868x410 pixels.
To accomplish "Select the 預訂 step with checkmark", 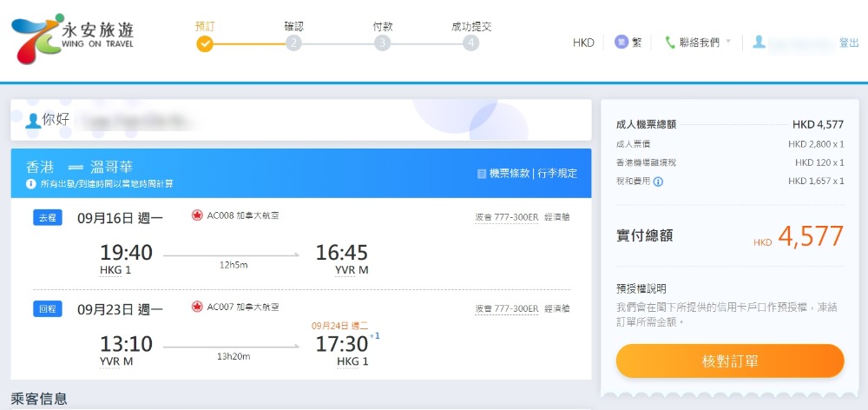I will pos(205,43).
